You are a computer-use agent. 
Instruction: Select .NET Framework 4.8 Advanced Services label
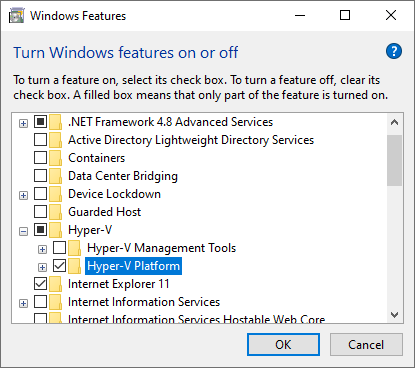pos(170,122)
